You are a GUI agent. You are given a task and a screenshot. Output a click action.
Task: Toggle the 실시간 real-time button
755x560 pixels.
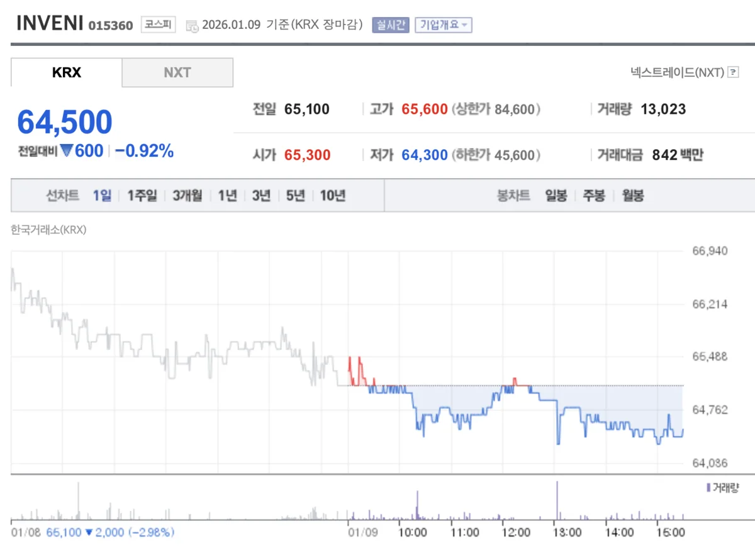coord(391,25)
